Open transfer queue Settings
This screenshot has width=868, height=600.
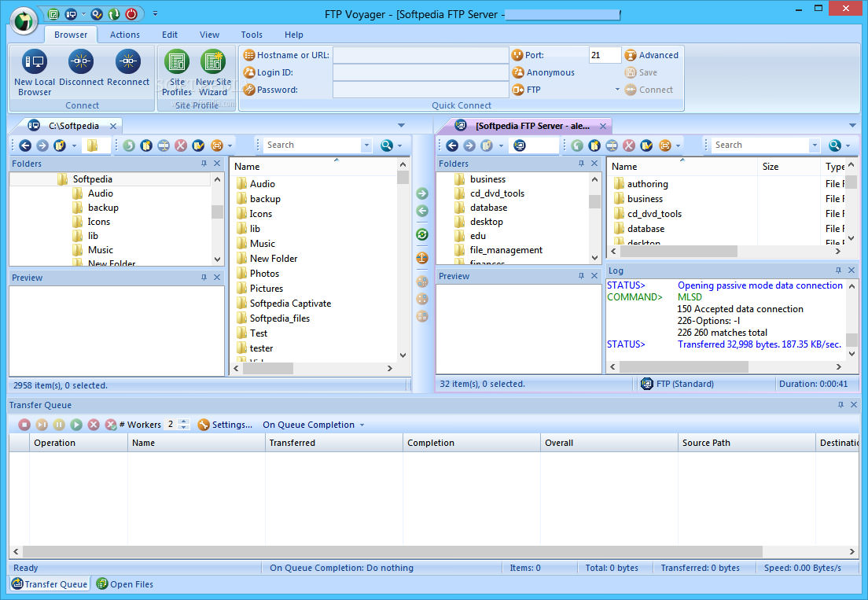[x=225, y=425]
